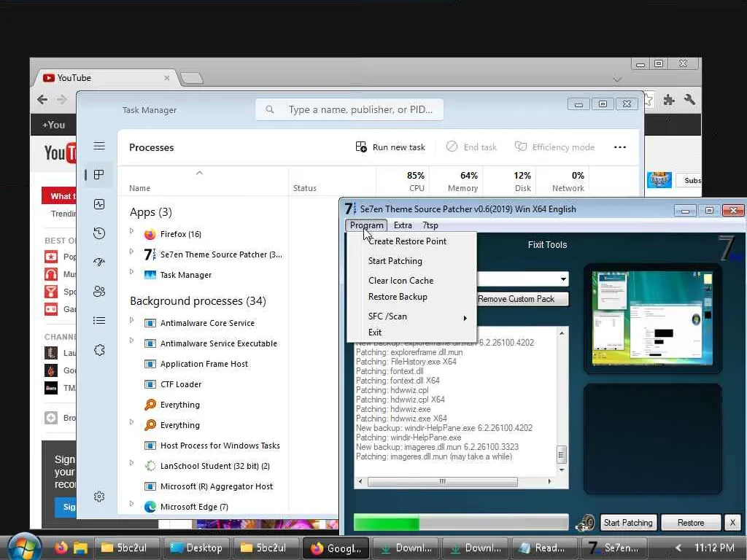Image resolution: width=747 pixels, height=560 pixels.
Task: Sort processes by CPU column
Action: click(403, 182)
